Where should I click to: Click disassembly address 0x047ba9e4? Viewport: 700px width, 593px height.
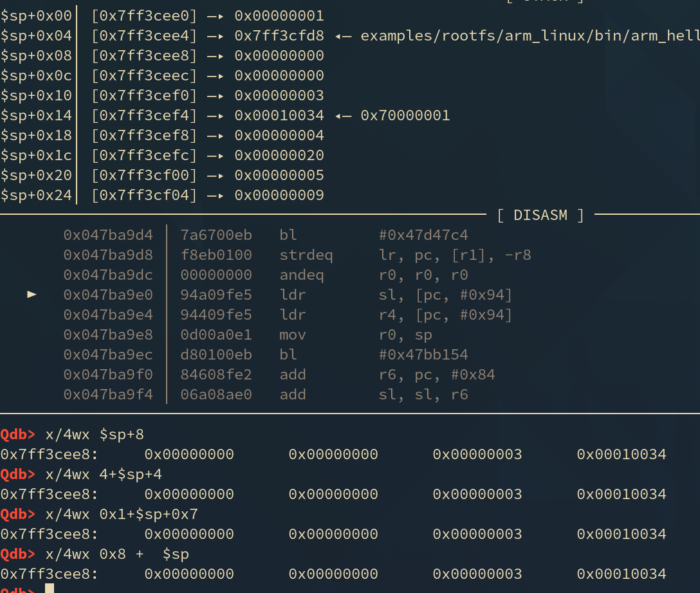coord(108,315)
